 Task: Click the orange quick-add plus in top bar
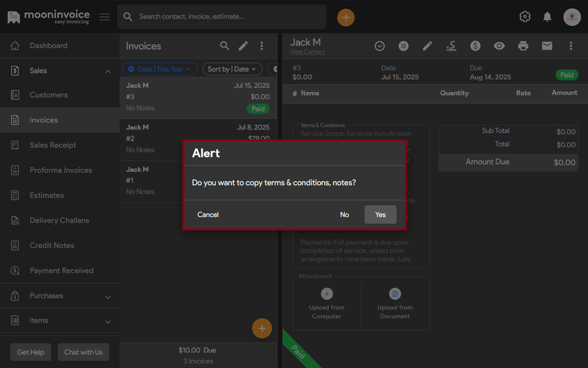tap(346, 17)
